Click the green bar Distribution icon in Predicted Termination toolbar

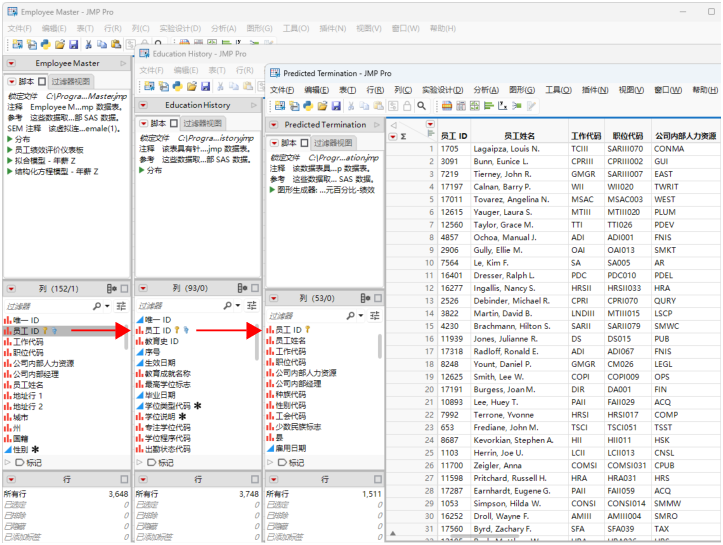click(x=489, y=106)
